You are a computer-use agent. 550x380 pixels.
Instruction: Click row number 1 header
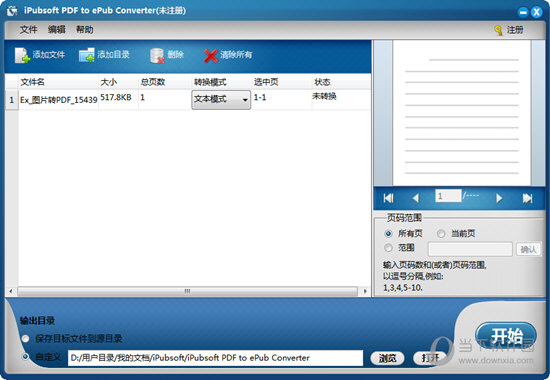pos(12,100)
